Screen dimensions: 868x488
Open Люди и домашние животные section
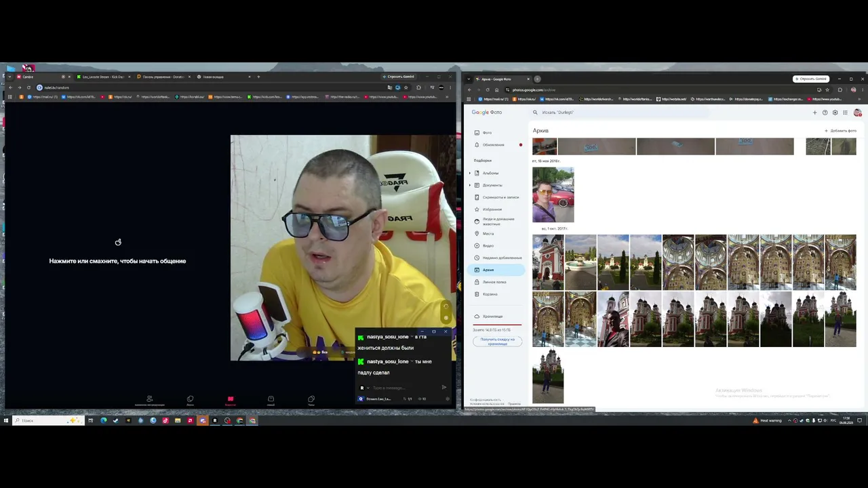pos(496,222)
